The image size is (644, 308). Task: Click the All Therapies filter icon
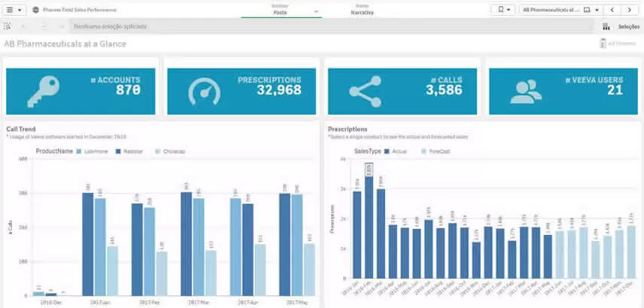603,44
